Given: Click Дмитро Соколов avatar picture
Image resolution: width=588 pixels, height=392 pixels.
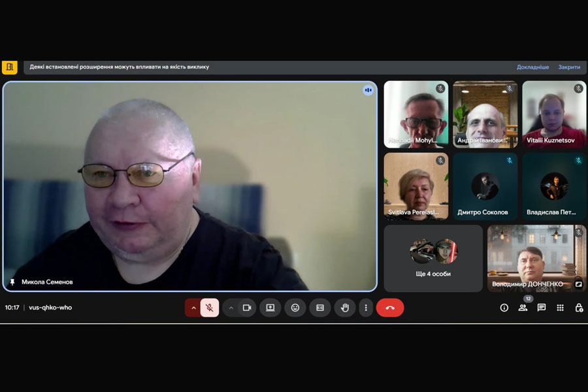Looking at the screenshot, I should coord(485,186).
